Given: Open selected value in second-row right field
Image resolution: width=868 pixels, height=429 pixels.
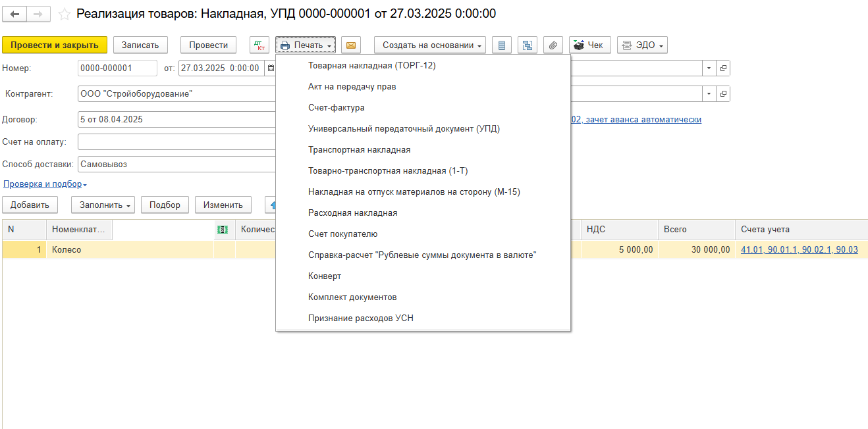Looking at the screenshot, I should click(x=723, y=94).
